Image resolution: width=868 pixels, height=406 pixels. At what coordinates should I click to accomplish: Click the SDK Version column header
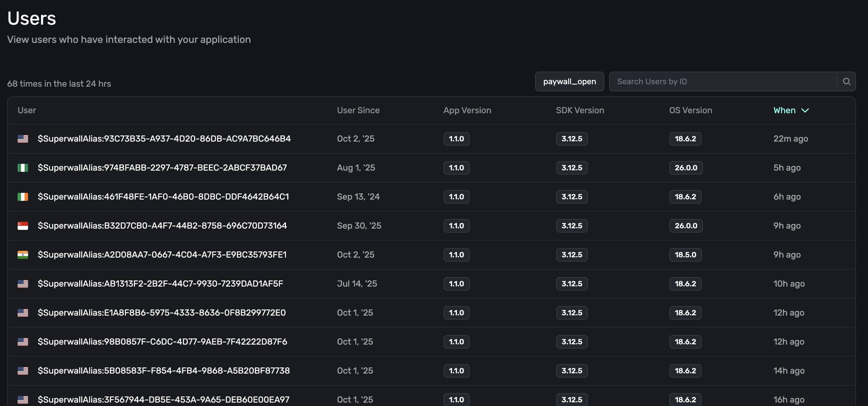[580, 110]
